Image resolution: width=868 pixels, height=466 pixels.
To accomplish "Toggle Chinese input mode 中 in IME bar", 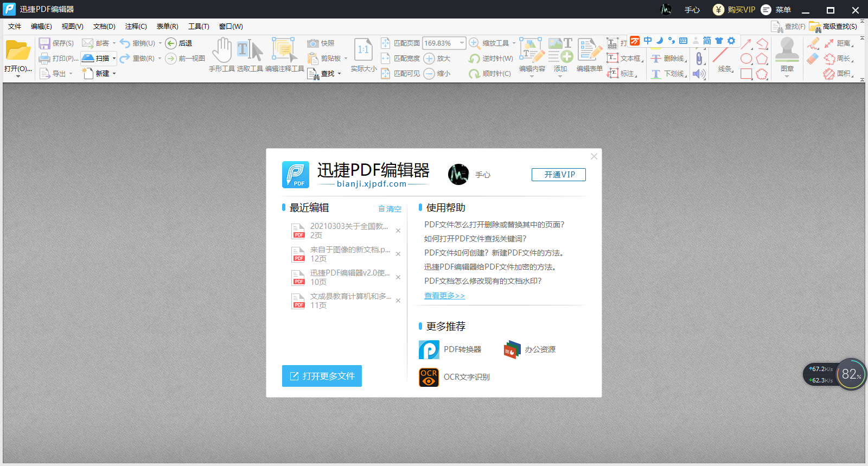I will point(648,41).
